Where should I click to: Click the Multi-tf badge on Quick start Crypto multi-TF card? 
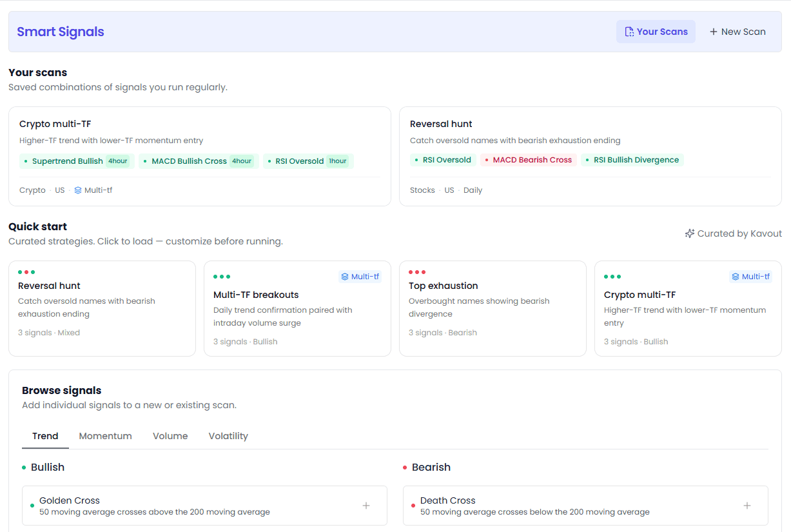pos(751,277)
